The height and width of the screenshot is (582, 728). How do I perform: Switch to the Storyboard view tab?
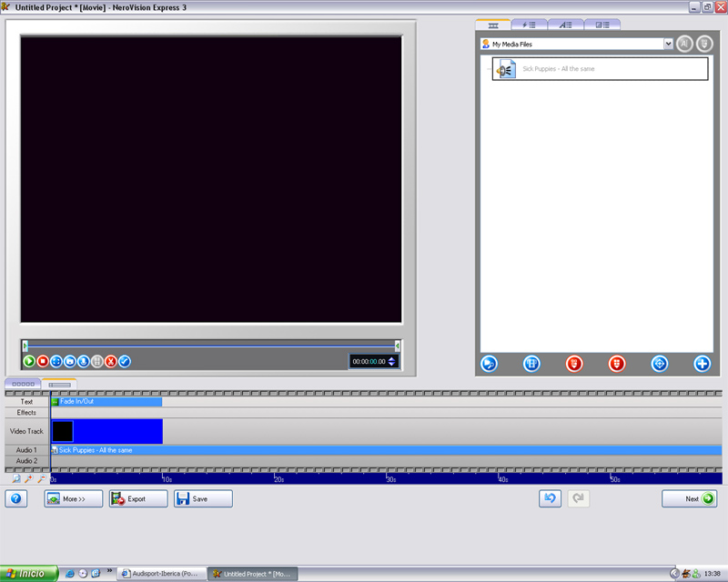point(24,384)
